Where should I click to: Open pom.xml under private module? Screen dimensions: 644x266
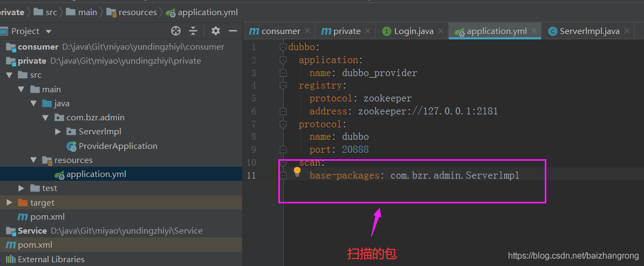(x=47, y=217)
